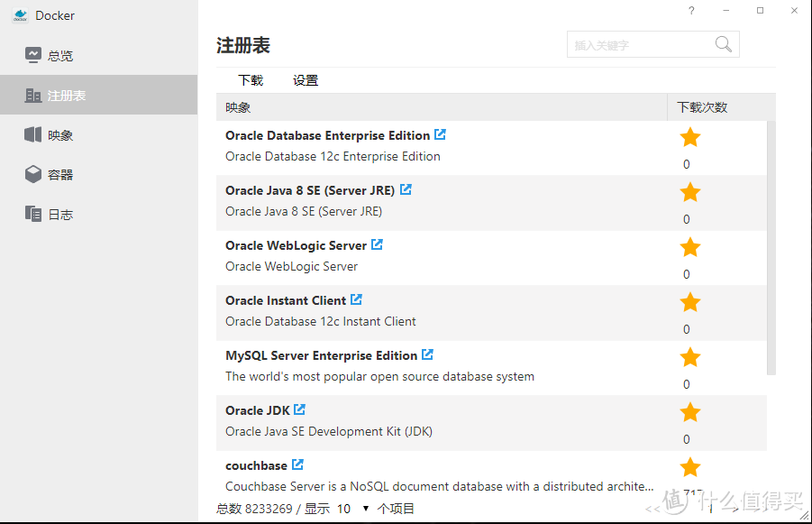Open the items-per-page dropdown showing 10
This screenshot has width=812, height=524.
[352, 509]
